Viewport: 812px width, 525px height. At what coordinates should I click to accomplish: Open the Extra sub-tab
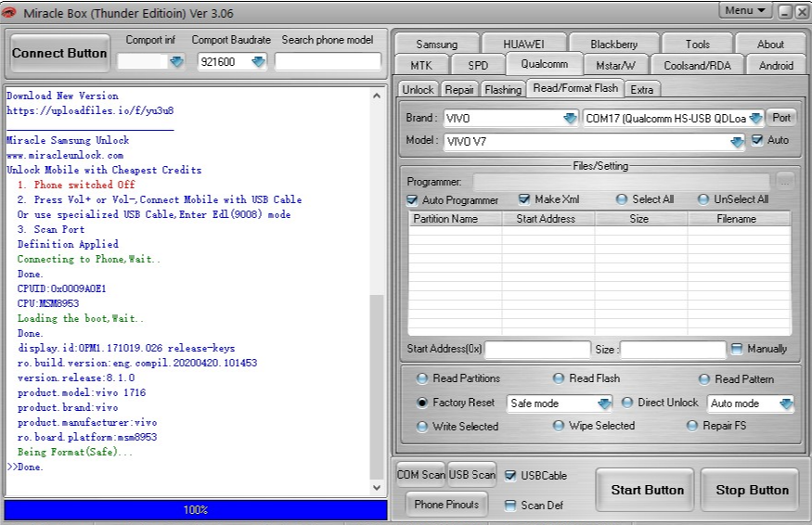641,90
